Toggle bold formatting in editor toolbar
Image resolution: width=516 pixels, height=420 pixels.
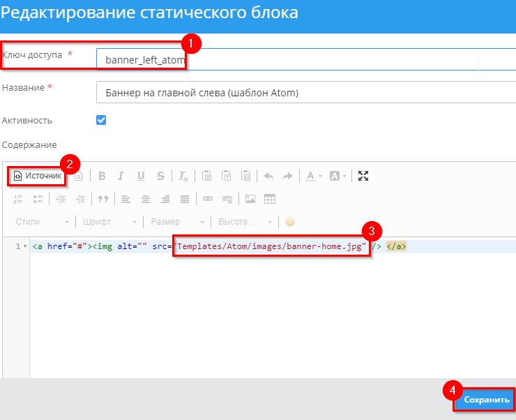102,176
